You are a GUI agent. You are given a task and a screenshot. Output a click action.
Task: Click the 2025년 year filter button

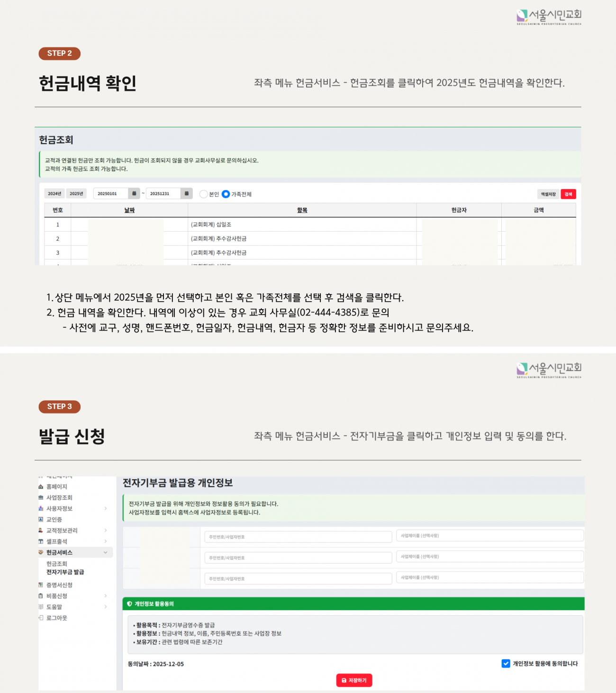(x=76, y=194)
